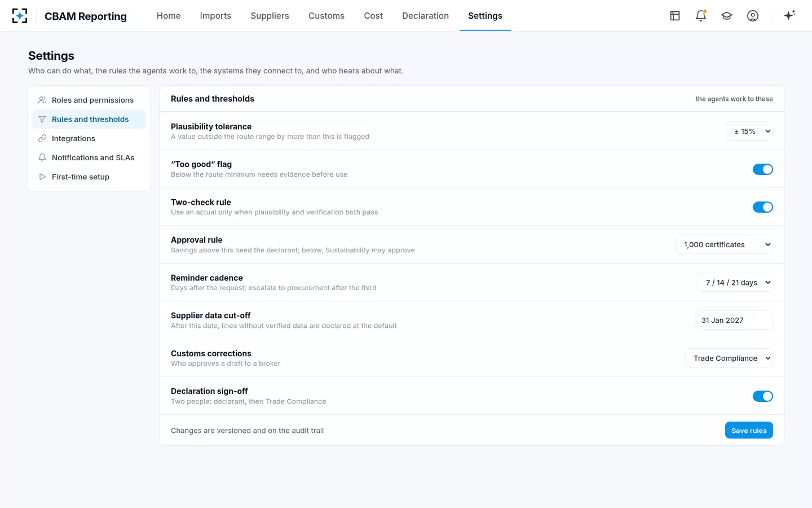
Task: Click the First-time setup play icon
Action: tap(42, 177)
